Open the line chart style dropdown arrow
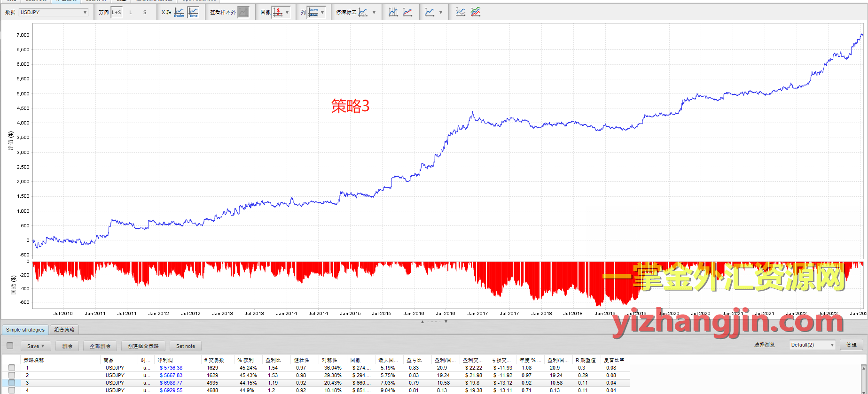This screenshot has height=394, width=868. coord(441,12)
